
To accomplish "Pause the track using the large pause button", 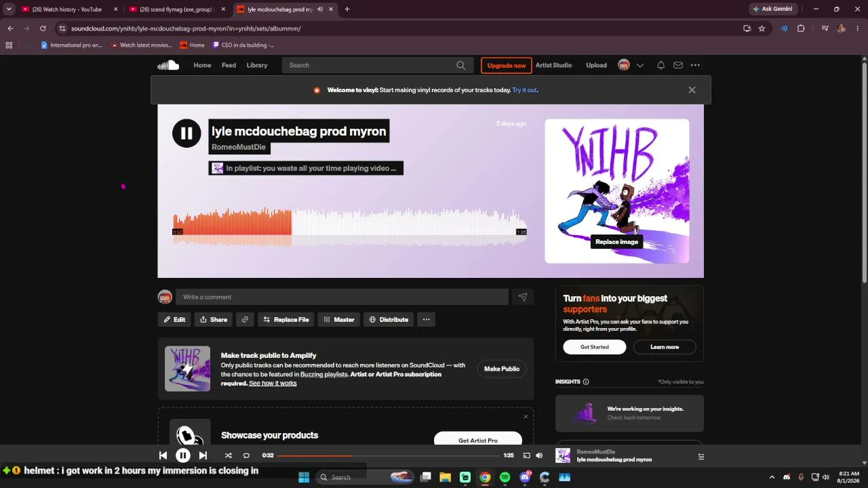I will coord(186,134).
